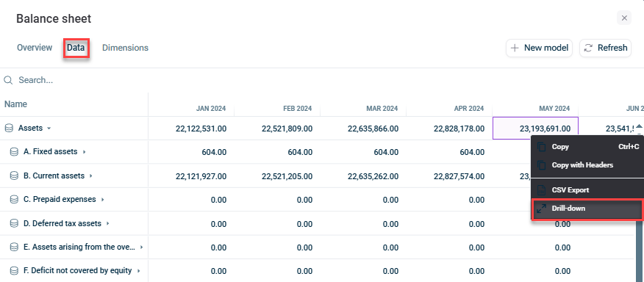Click the database icon beside Assets

9,128
